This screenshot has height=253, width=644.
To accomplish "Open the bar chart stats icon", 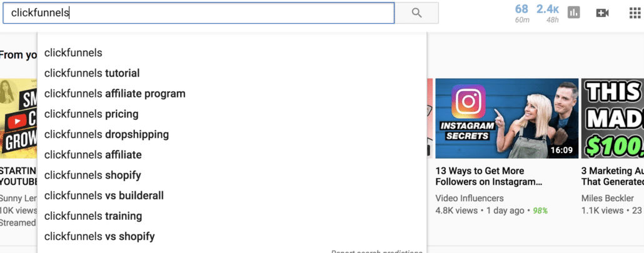I will click(574, 12).
